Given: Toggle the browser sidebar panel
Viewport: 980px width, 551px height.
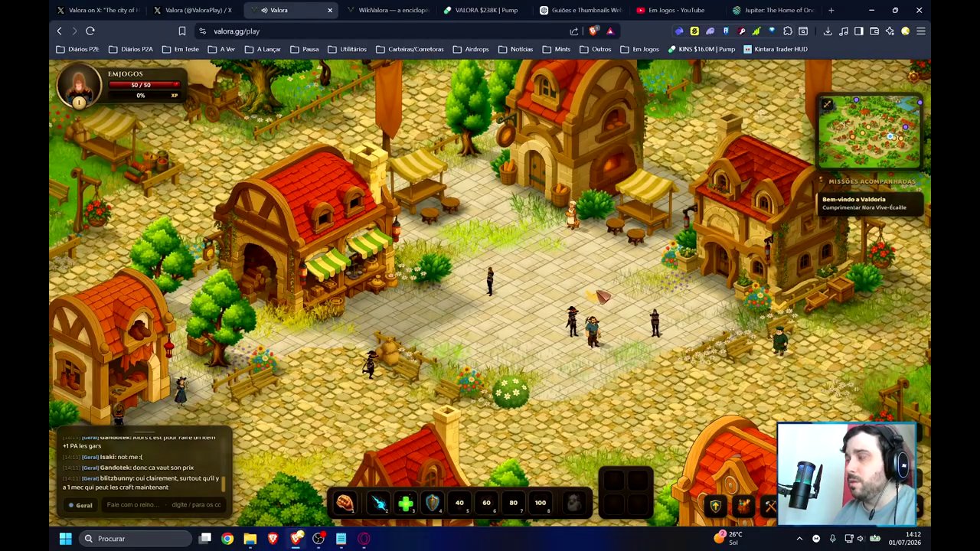Looking at the screenshot, I should pos(859,31).
